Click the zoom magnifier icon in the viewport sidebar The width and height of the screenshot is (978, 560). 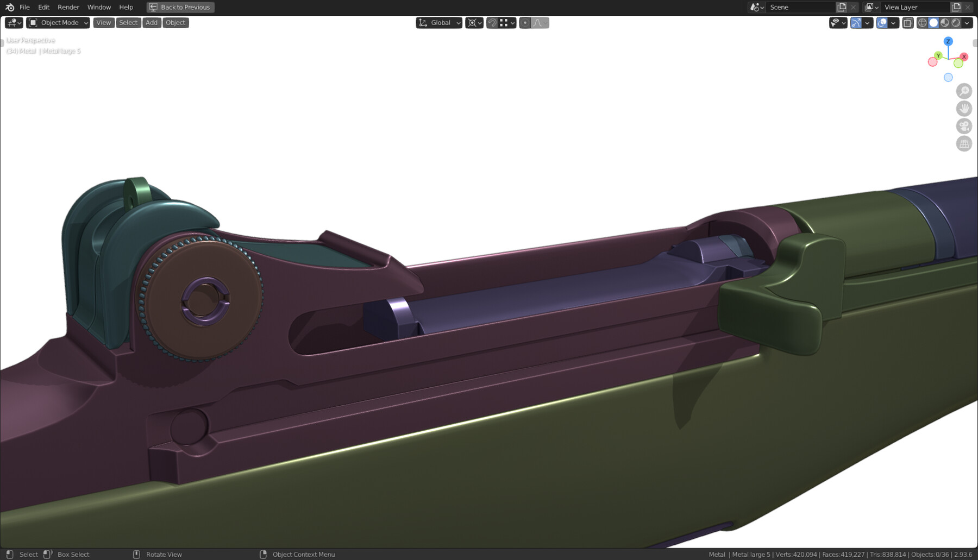(964, 91)
